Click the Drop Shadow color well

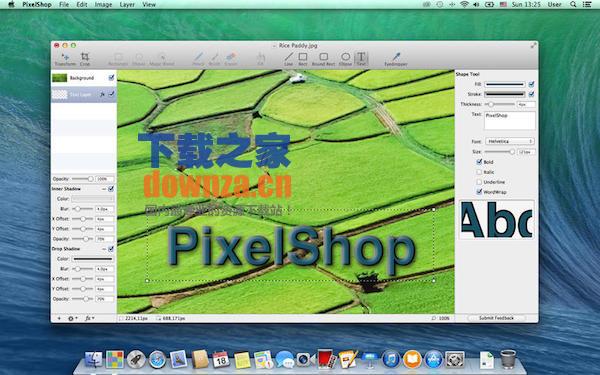93,259
